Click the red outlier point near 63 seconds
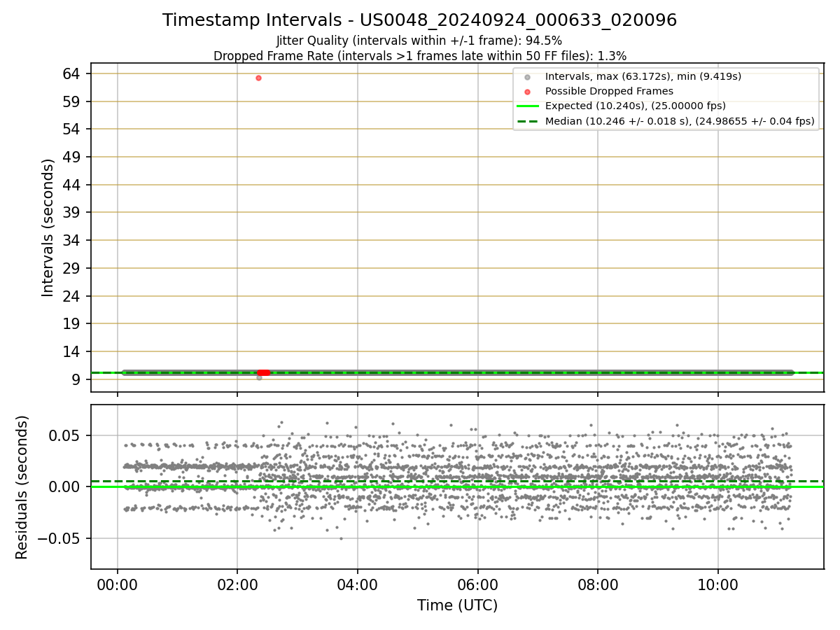Image resolution: width=840 pixels, height=630 pixels. (x=258, y=78)
